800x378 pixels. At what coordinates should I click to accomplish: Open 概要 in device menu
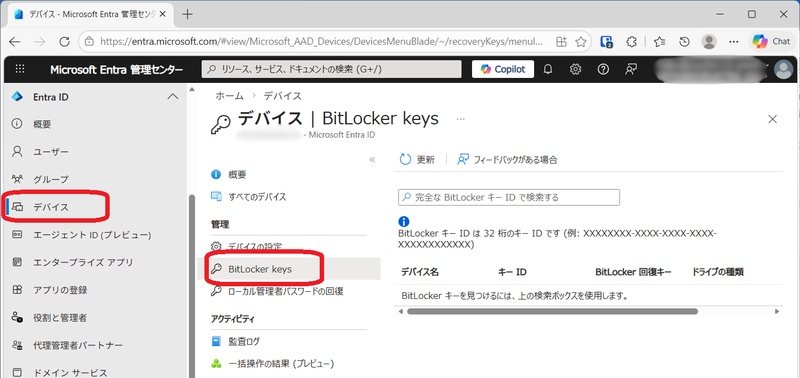tap(237, 174)
